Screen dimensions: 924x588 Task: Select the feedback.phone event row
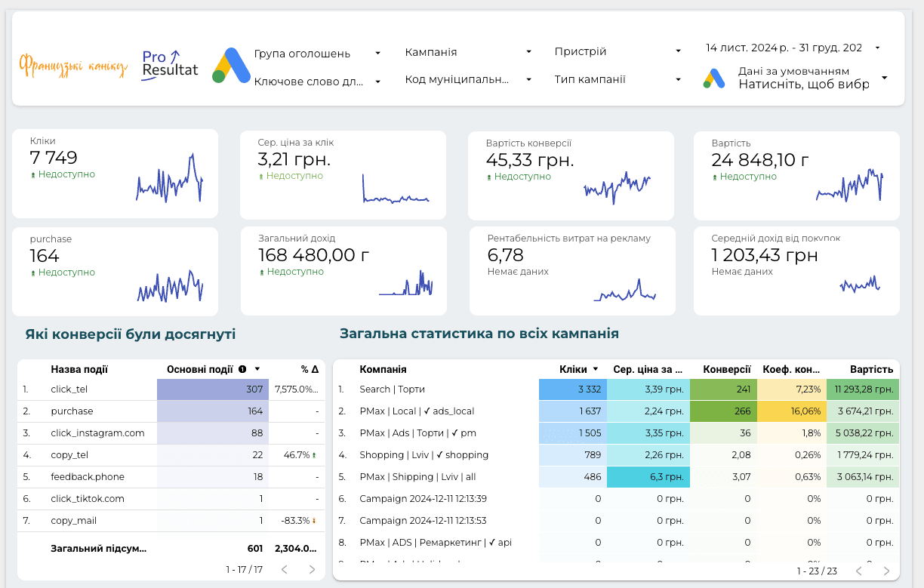click(171, 477)
